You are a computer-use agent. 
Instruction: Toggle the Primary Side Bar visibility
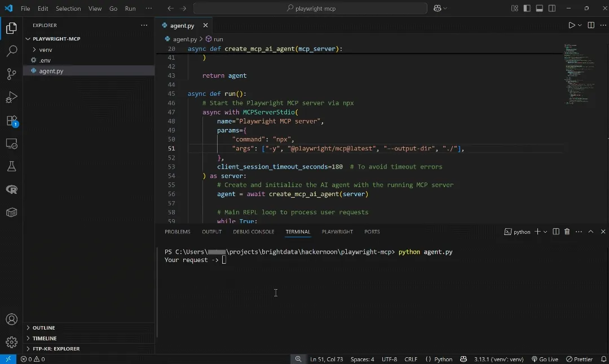point(527,8)
